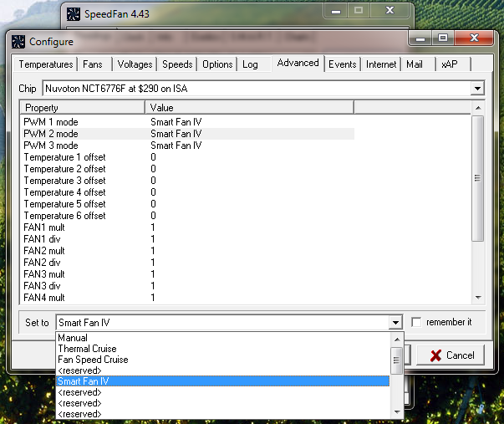Click dropdown list scroll up arrow

[x=397, y=340]
